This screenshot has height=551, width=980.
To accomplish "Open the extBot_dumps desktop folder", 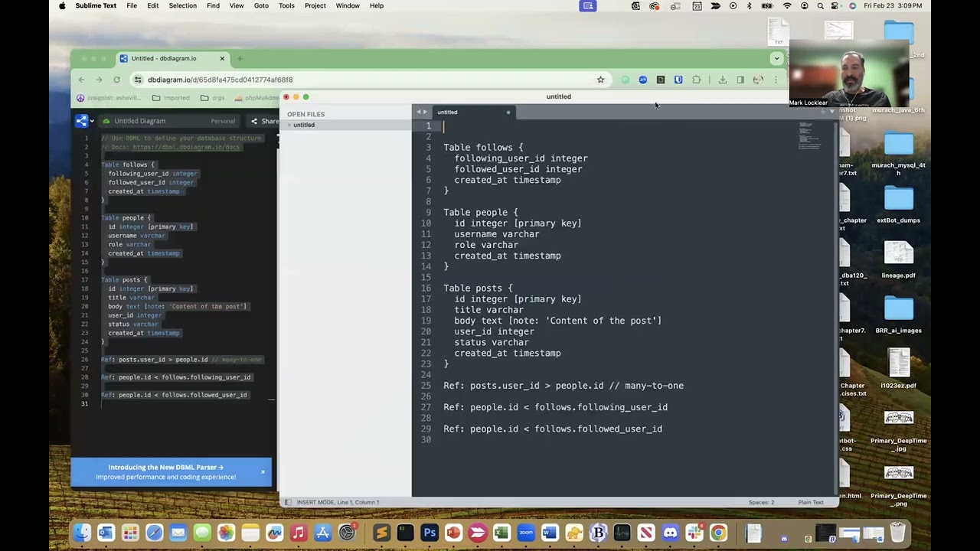I will (899, 204).
